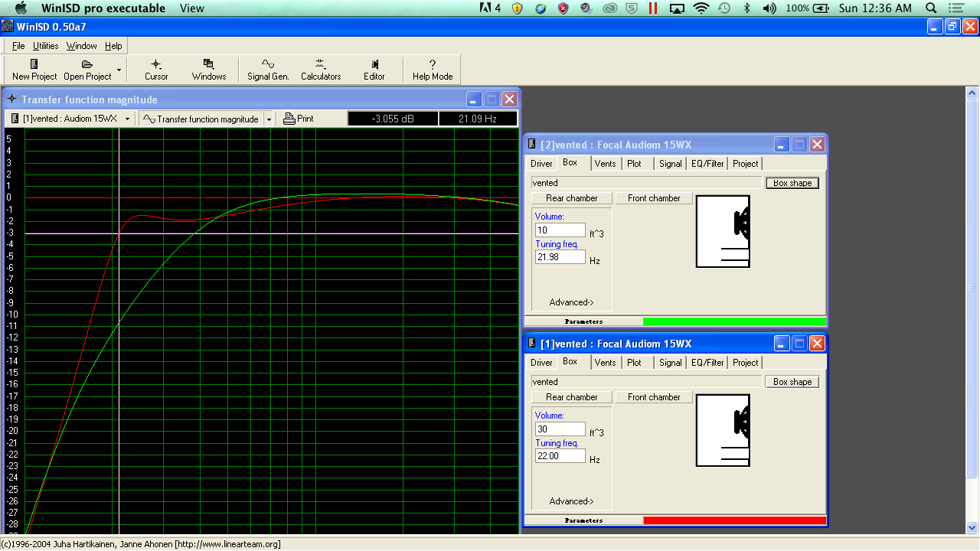This screenshot has width=980, height=551.
Task: Open Signal tab in [2]vented window
Action: click(670, 164)
